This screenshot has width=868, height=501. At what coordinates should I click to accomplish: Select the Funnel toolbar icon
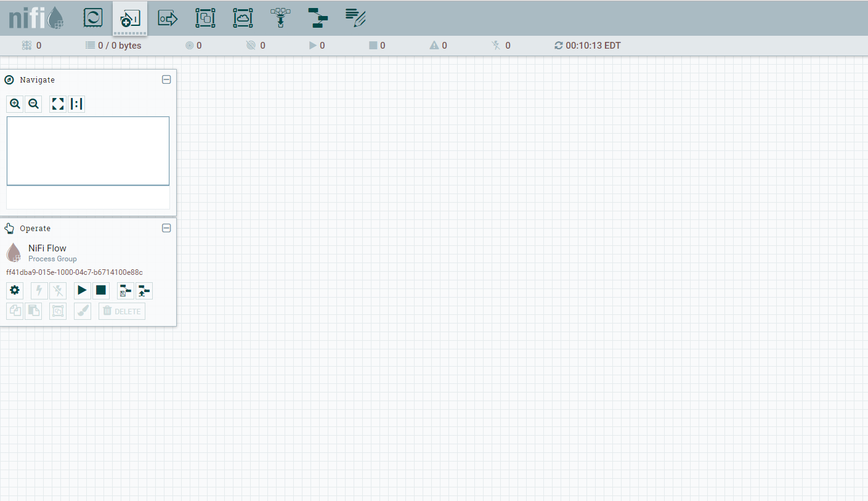click(280, 18)
